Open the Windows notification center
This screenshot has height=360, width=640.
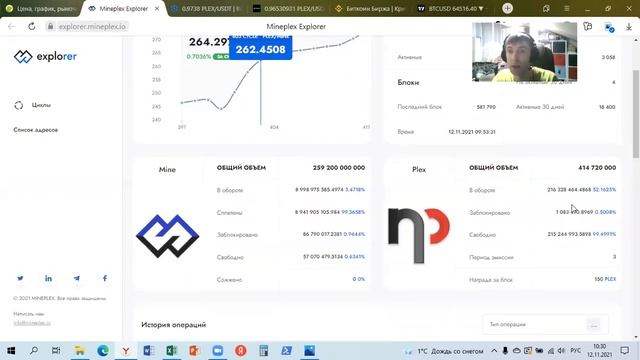pos(624,351)
